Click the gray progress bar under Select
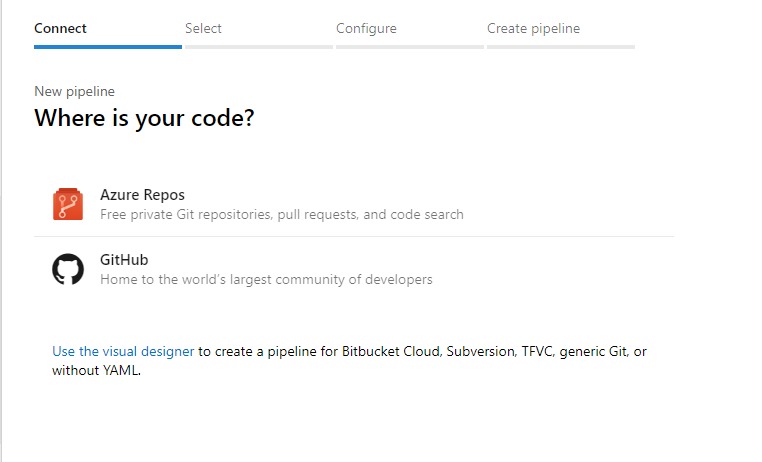 pyautogui.click(x=259, y=46)
